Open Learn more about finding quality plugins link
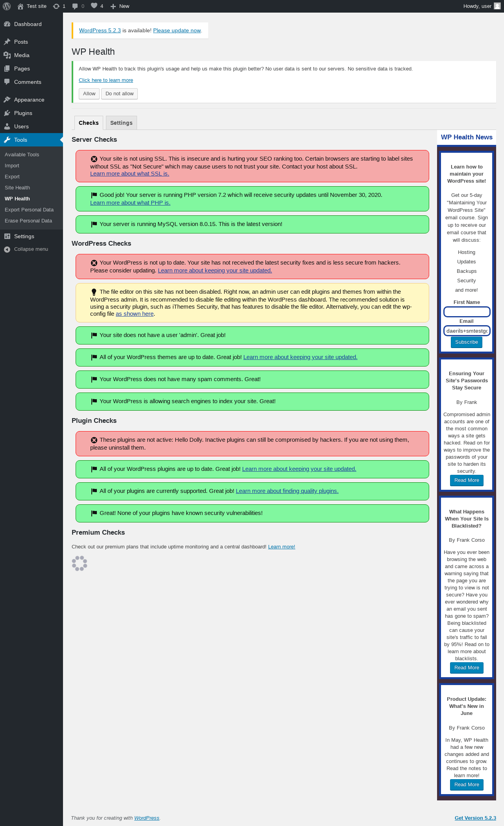 287,491
